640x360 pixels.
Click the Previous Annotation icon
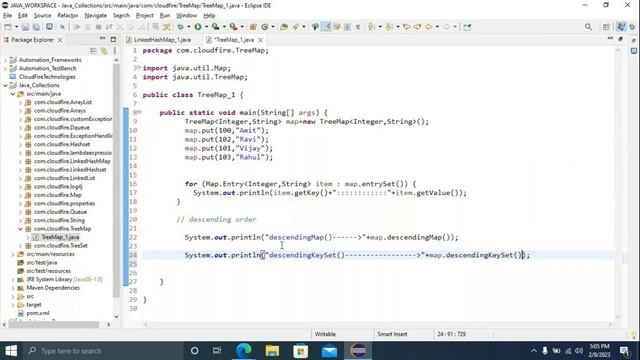[x=389, y=27]
